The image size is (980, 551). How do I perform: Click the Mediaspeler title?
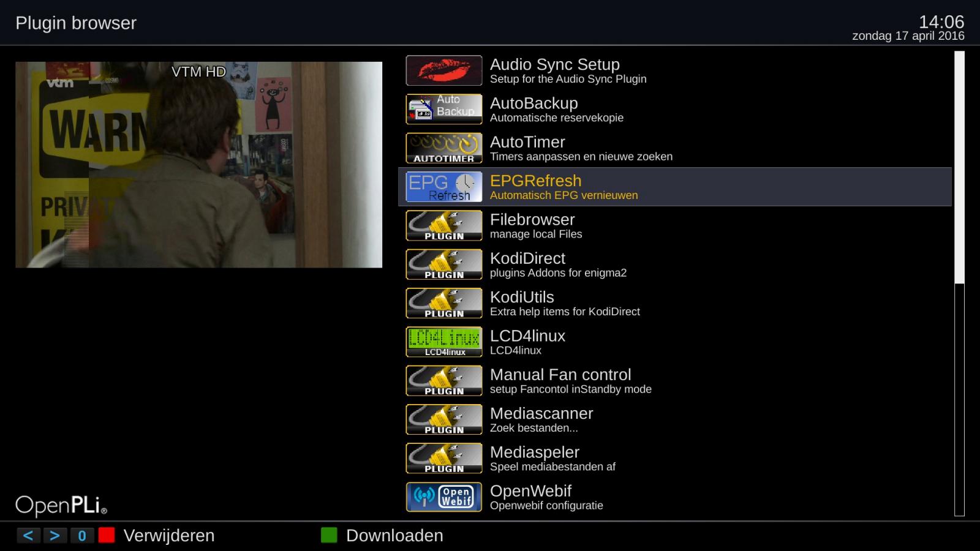tap(535, 452)
